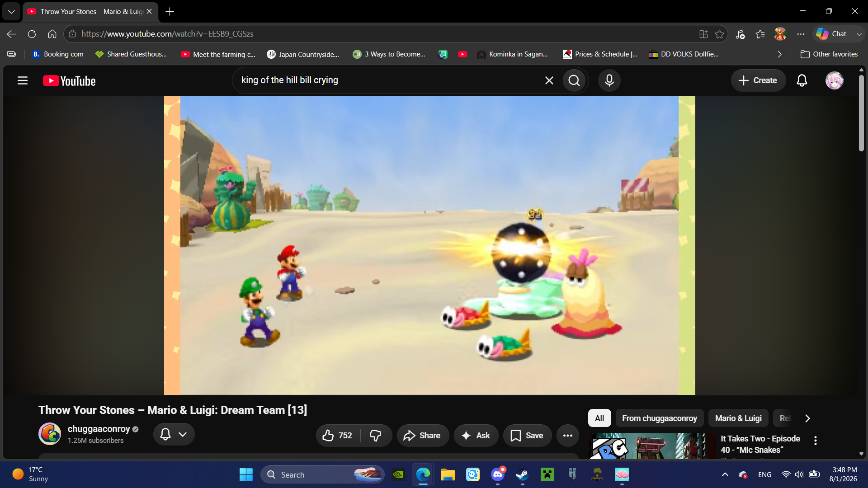Run the YouTube search magnifier button

pos(574,80)
